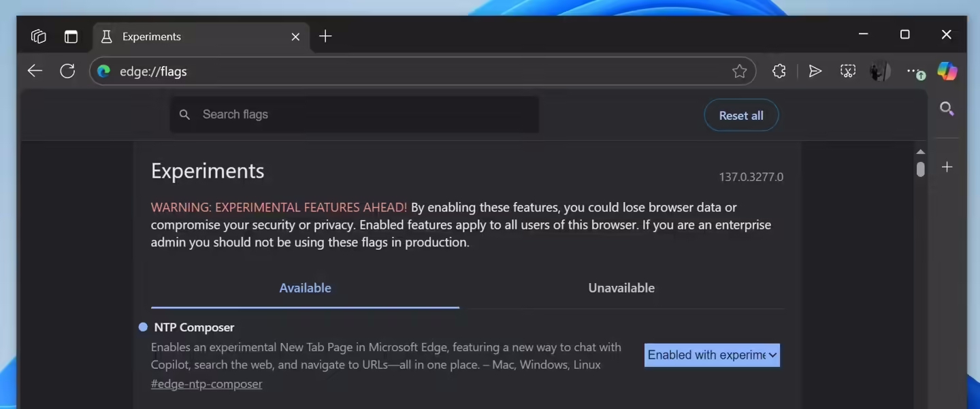The image size is (980, 409).
Task: Open the tab actions menu icon
Action: point(71,37)
